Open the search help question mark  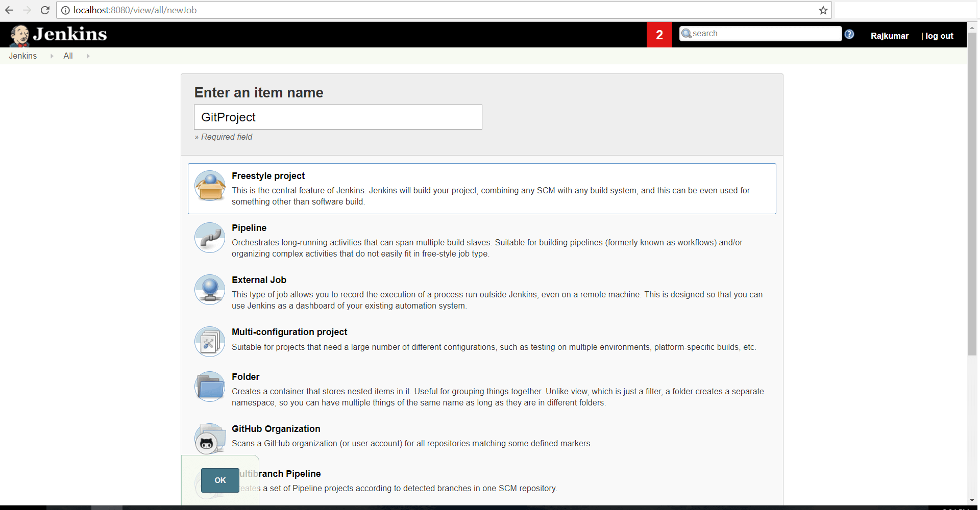pos(849,34)
